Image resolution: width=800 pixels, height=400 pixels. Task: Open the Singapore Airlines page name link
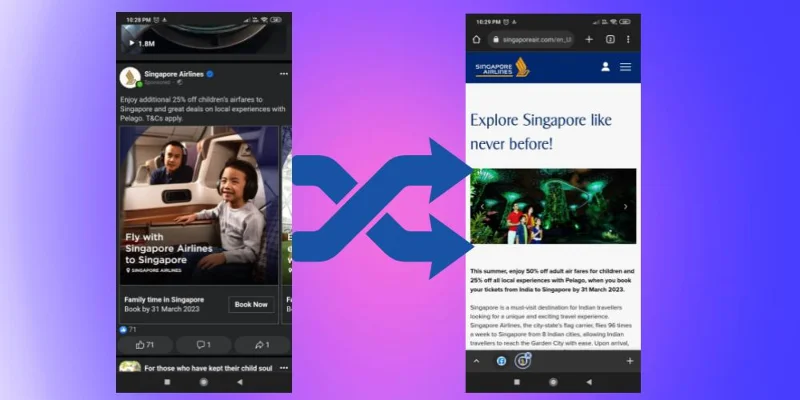(173, 74)
